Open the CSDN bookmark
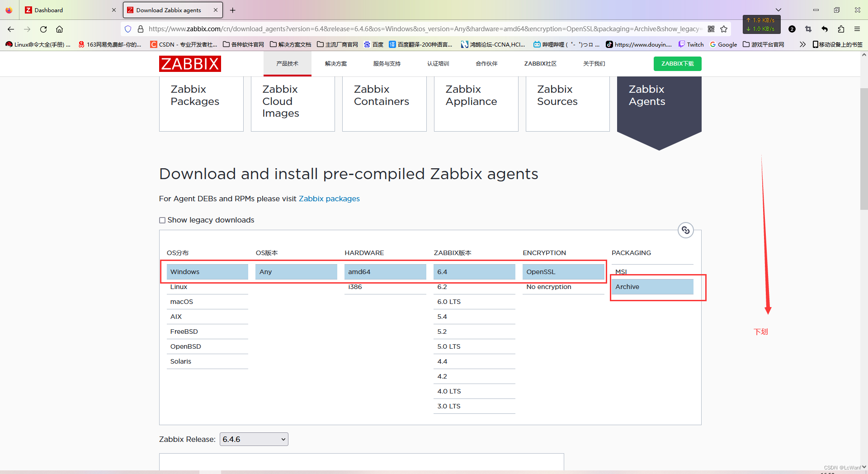This screenshot has height=474, width=868. click(x=184, y=44)
